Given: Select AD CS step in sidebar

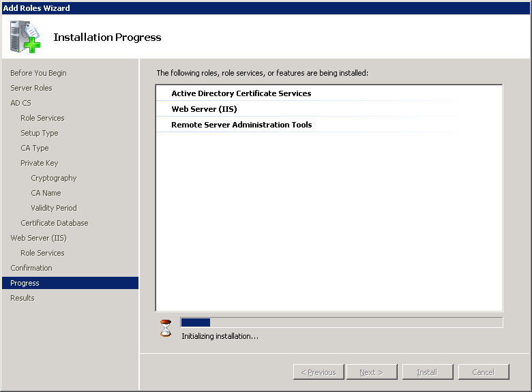Looking at the screenshot, I should click(20, 103).
